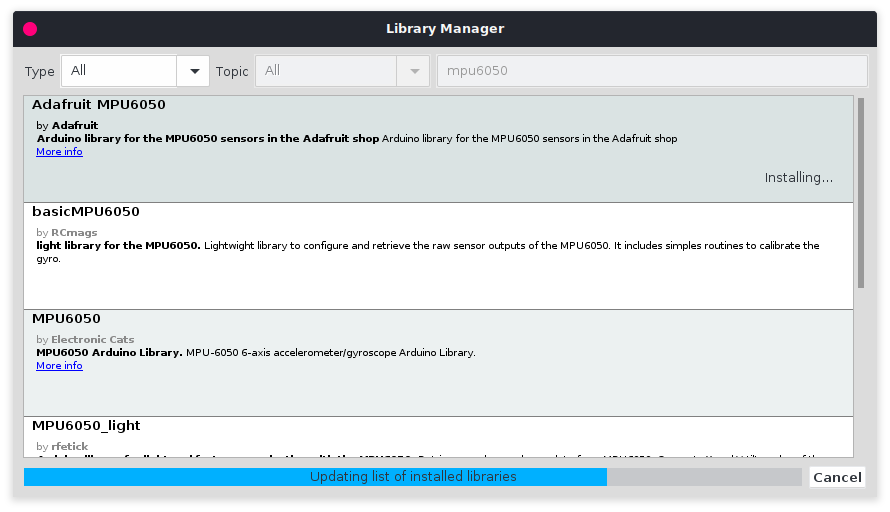Image resolution: width=890 pixels, height=512 pixels.
Task: Open the Type dropdown arrow
Action: pos(194,71)
